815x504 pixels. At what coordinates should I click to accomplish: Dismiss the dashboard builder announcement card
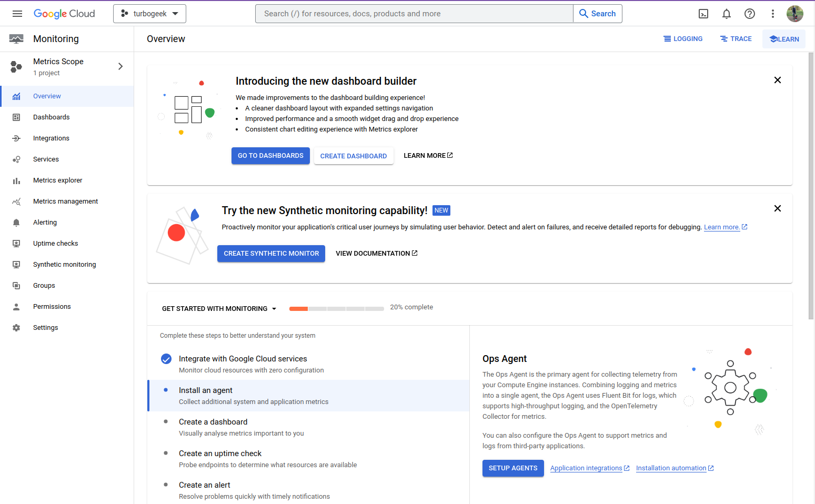click(777, 80)
